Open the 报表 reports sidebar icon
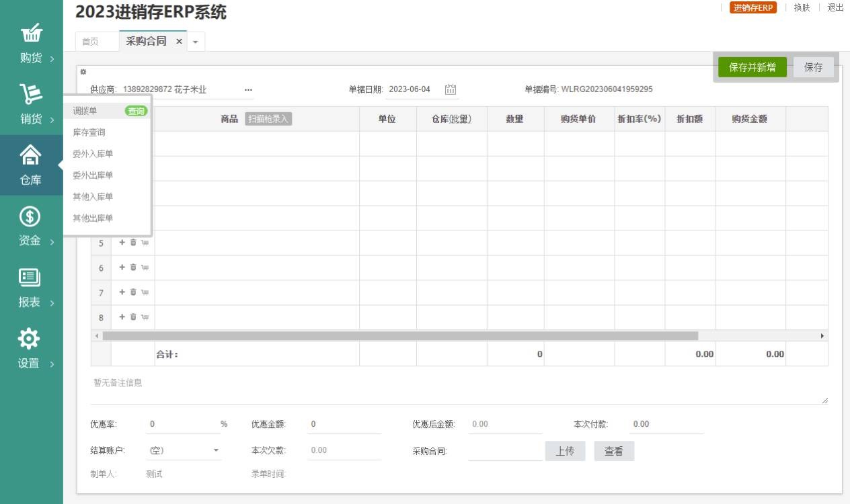850x504 pixels. point(32,288)
